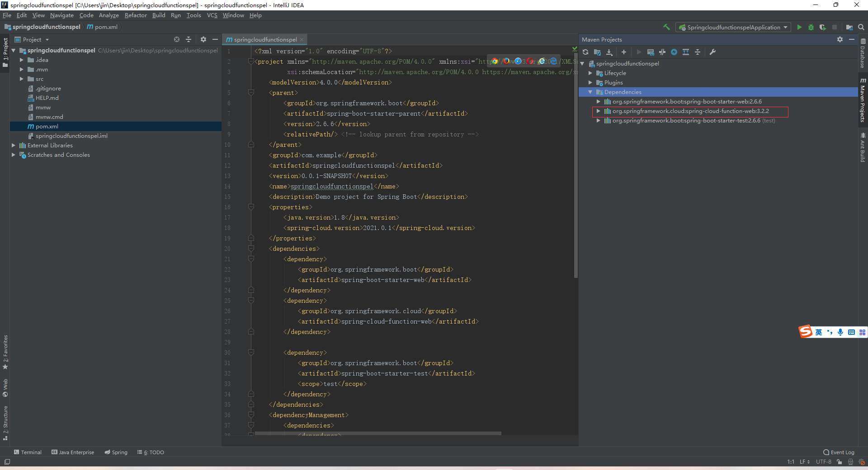
Task: Expand the .mvn folder
Action: (21, 69)
